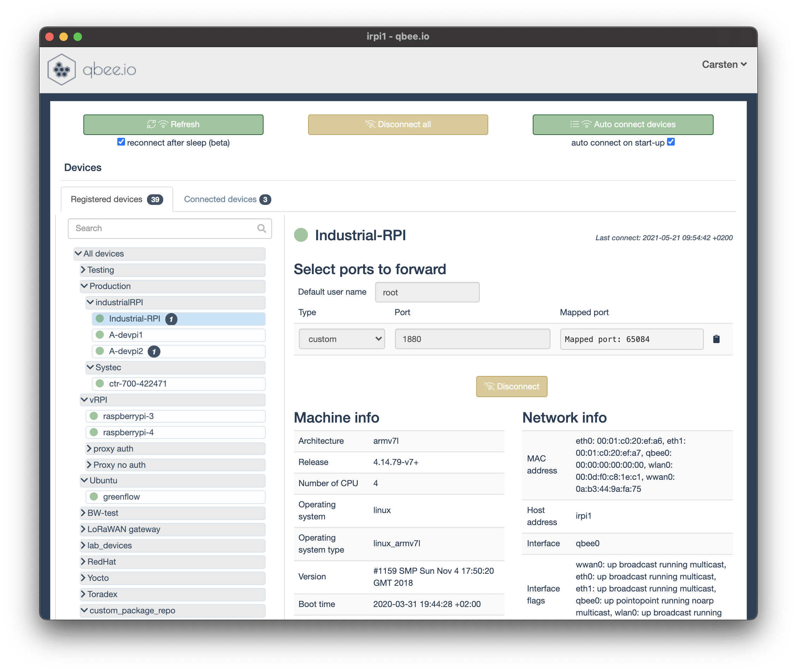Click Host address value irpi1
Image resolution: width=797 pixels, height=672 pixels.
tap(583, 516)
